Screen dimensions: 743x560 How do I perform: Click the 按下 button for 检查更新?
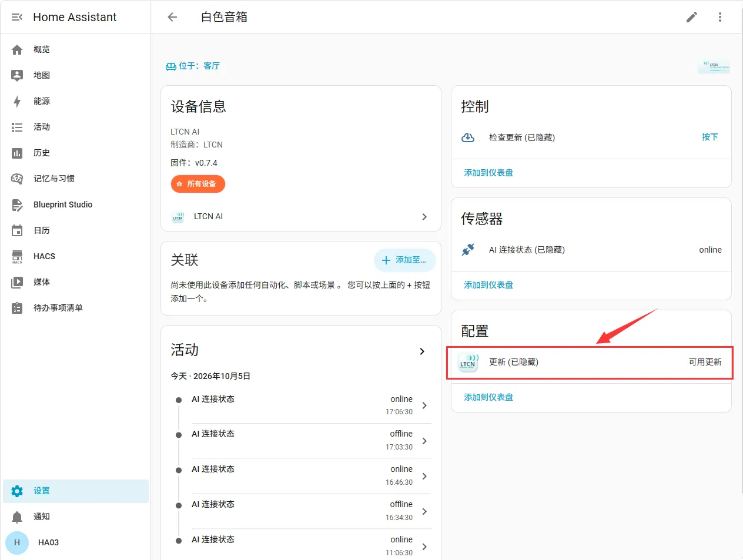(709, 137)
